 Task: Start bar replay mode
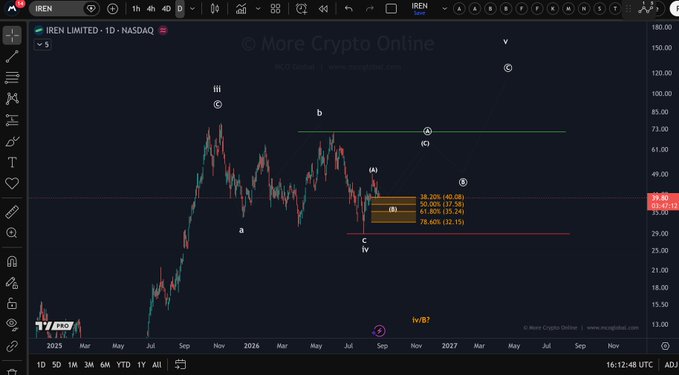[x=323, y=9]
